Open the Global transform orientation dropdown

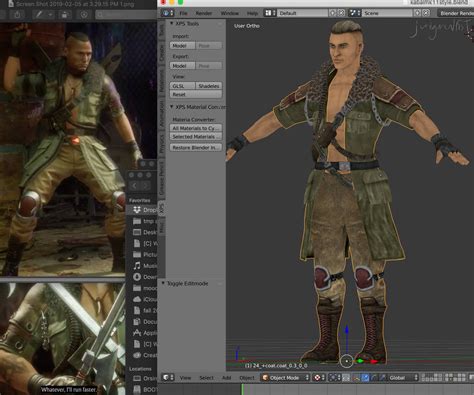[x=403, y=378]
